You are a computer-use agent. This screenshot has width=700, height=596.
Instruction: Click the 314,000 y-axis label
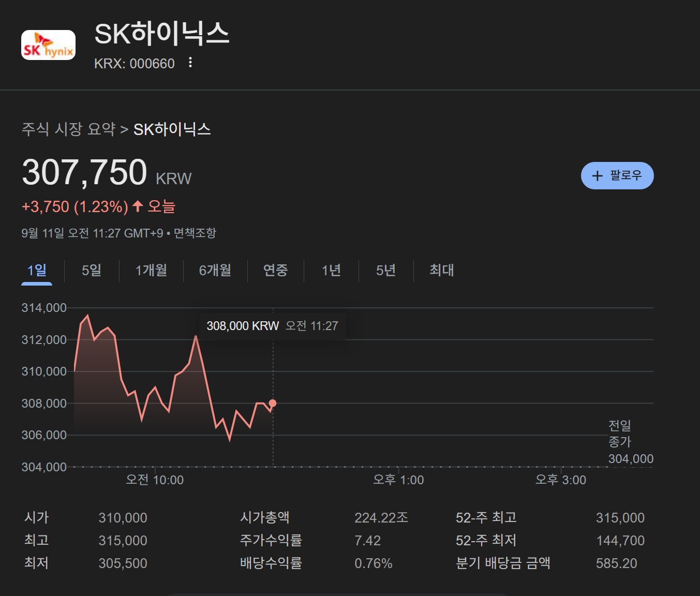point(44,308)
